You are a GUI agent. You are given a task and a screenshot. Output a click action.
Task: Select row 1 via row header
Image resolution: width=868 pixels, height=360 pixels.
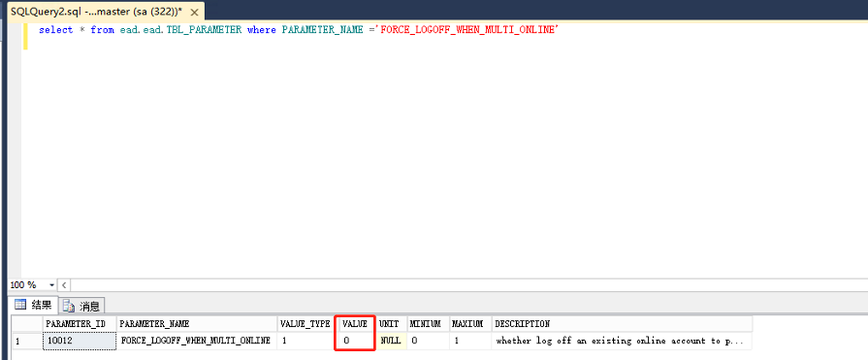click(x=27, y=341)
